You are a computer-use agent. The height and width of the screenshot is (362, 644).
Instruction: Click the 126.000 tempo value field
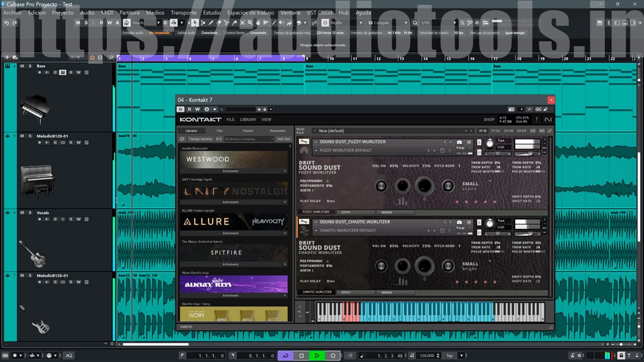[x=427, y=356]
